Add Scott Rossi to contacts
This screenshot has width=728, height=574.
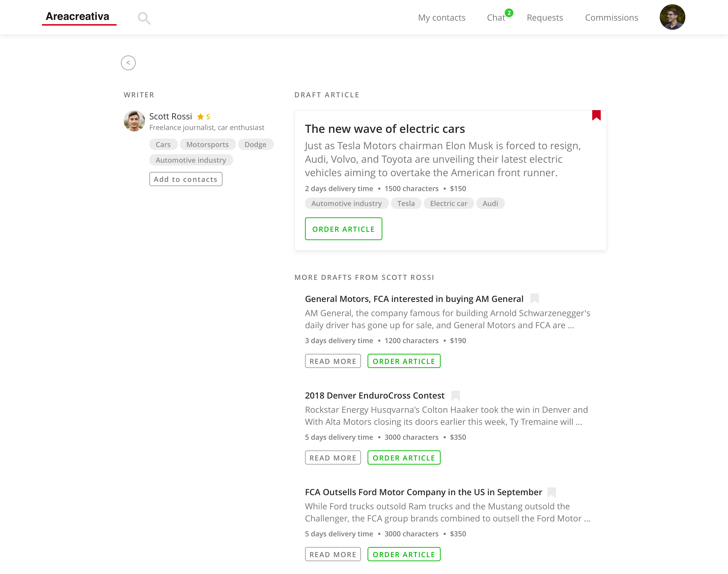(x=186, y=179)
